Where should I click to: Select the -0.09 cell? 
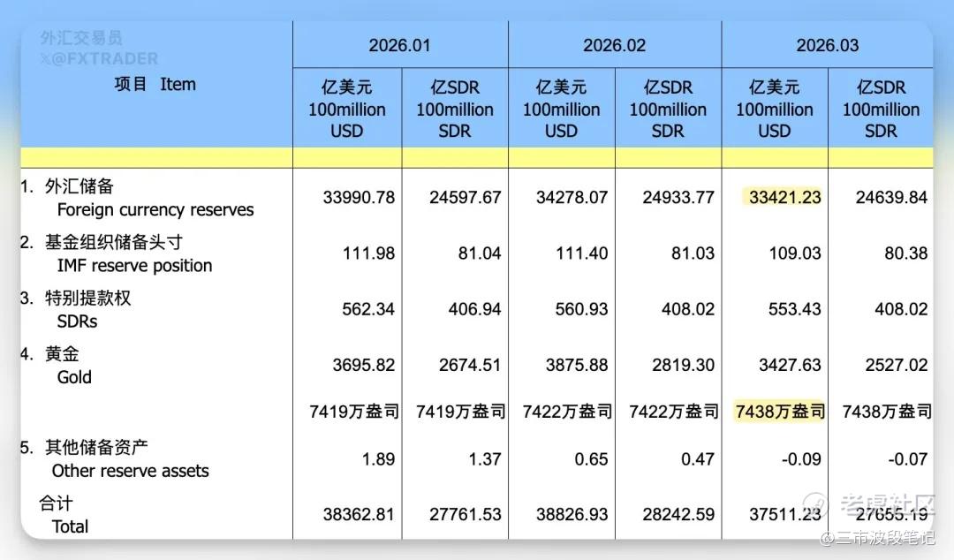[801, 459]
